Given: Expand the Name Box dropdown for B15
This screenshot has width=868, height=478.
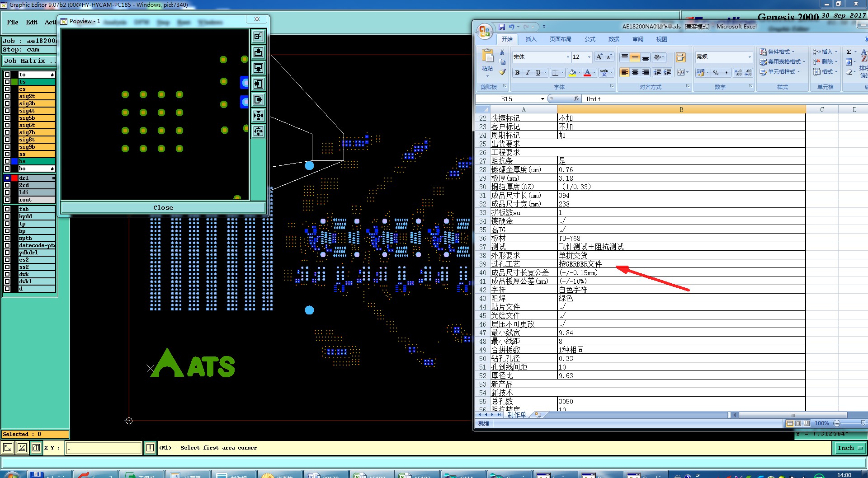Looking at the screenshot, I should 542,99.
